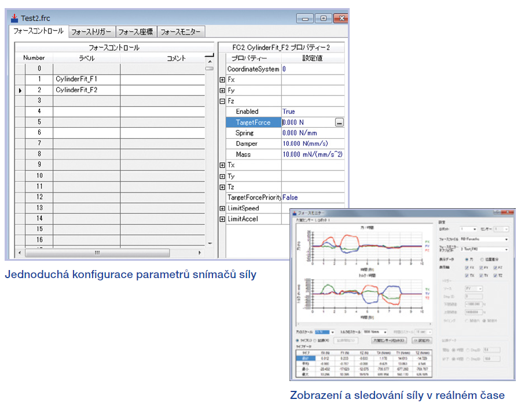This screenshot has height=414, width=532.
Task: Click the TargetForcePriority value False
Action: [x=313, y=198]
